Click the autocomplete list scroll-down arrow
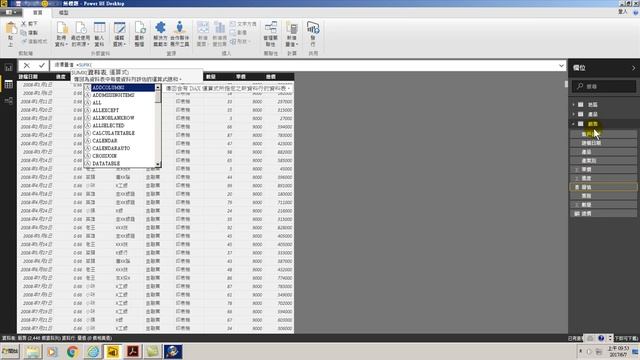 coord(158,164)
